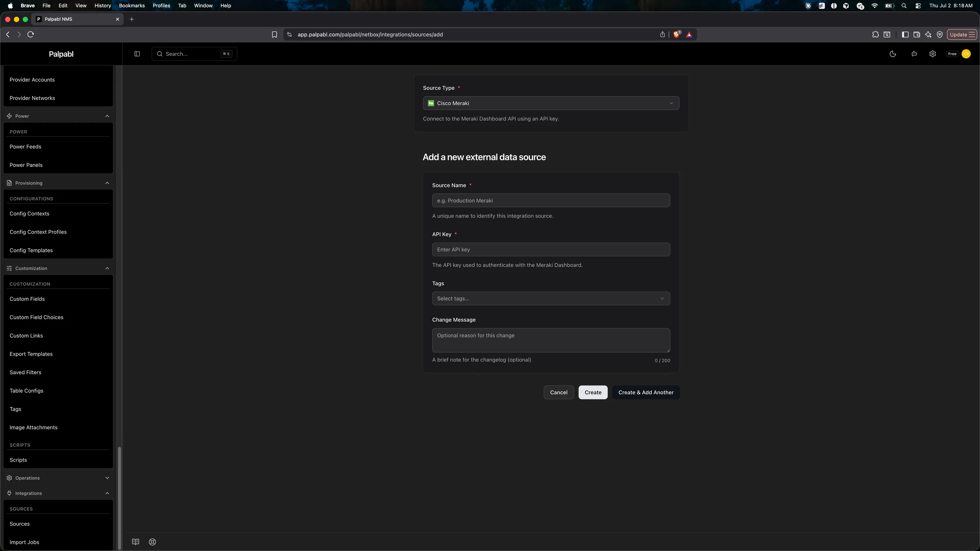Image resolution: width=980 pixels, height=551 pixels.
Task: Click the Brave Shields lion icon
Action: (677, 34)
